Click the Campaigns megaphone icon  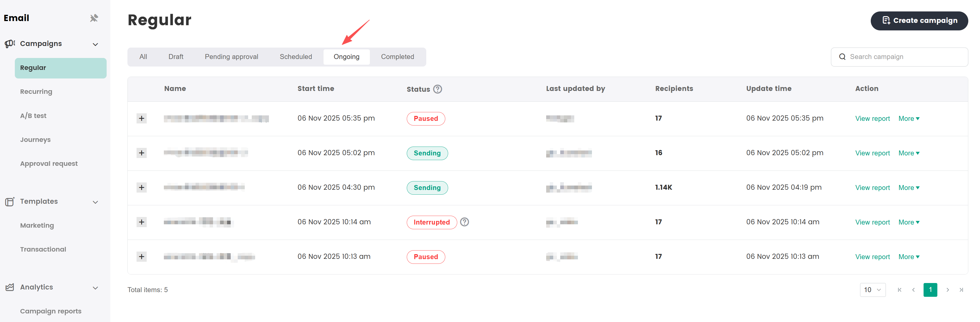(x=10, y=44)
